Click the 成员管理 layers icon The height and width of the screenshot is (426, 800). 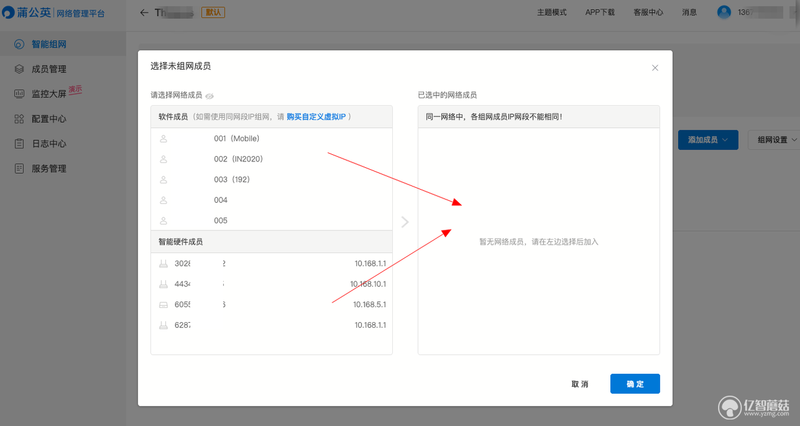pyautogui.click(x=19, y=69)
